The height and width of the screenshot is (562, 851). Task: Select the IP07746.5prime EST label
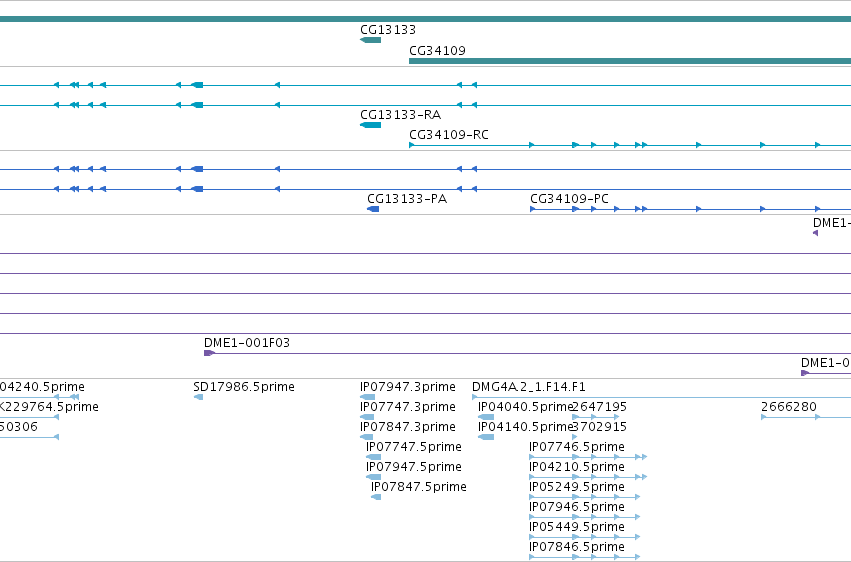[x=576, y=447]
